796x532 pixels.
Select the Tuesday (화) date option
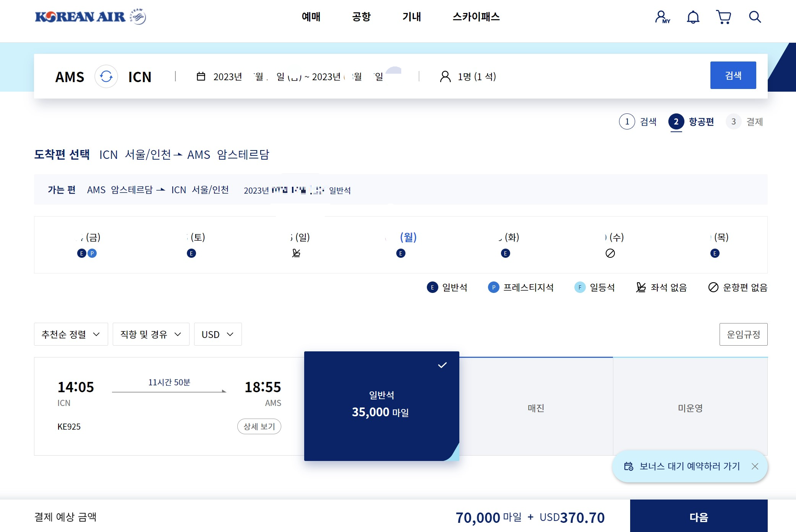pos(506,244)
